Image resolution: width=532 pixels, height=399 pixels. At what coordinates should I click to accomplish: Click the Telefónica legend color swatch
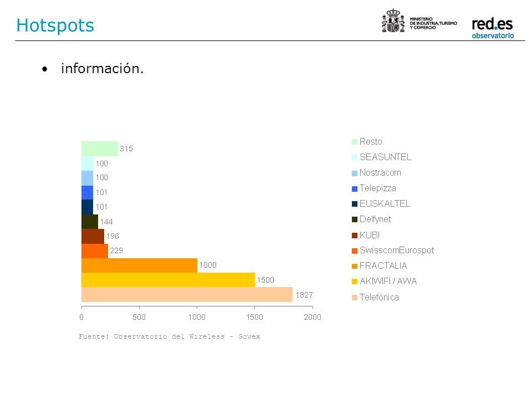(355, 298)
